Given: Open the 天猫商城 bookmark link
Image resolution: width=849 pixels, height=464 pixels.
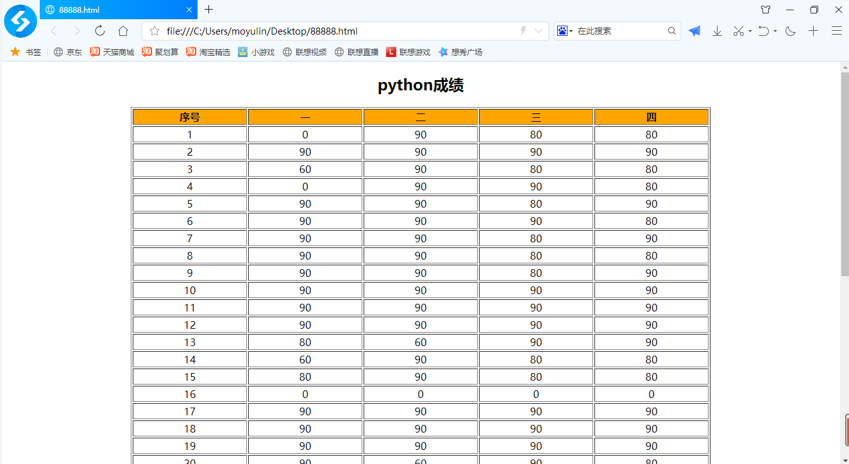Looking at the screenshot, I should [x=112, y=52].
